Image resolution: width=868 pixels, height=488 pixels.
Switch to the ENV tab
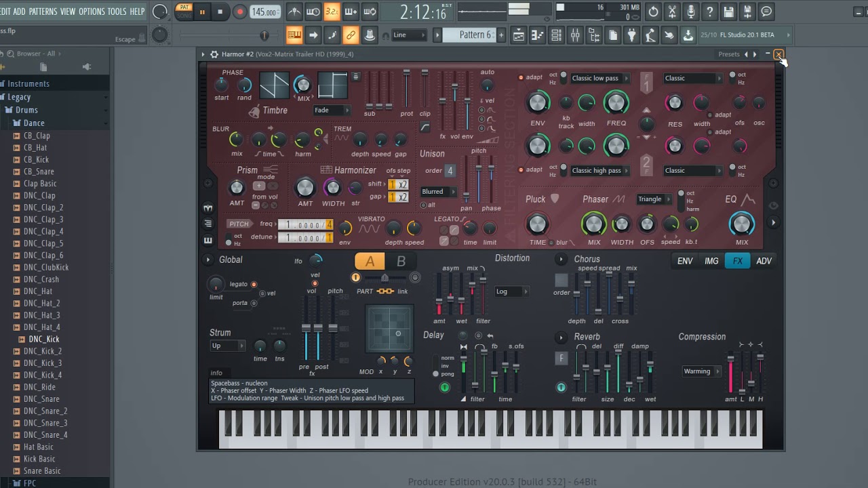[x=685, y=261]
